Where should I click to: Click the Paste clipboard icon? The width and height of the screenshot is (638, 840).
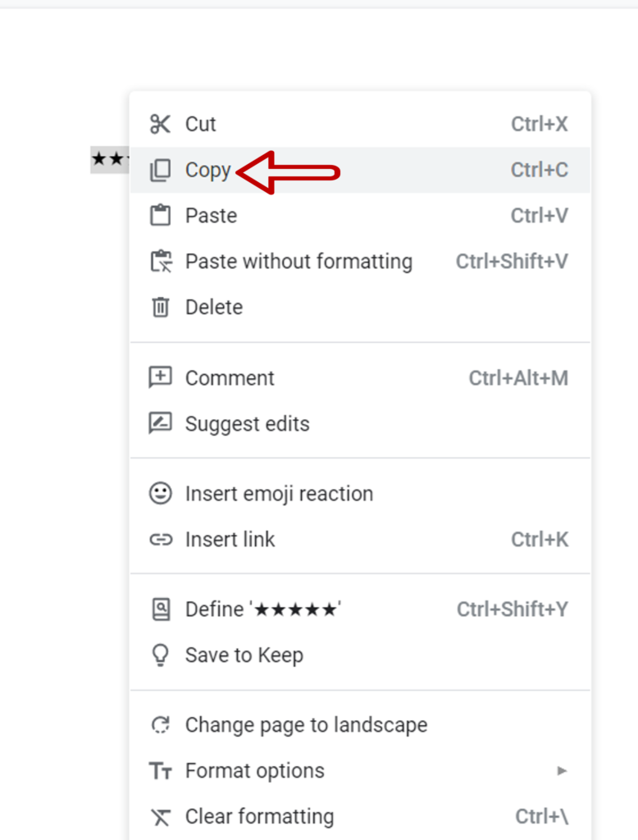tap(160, 216)
